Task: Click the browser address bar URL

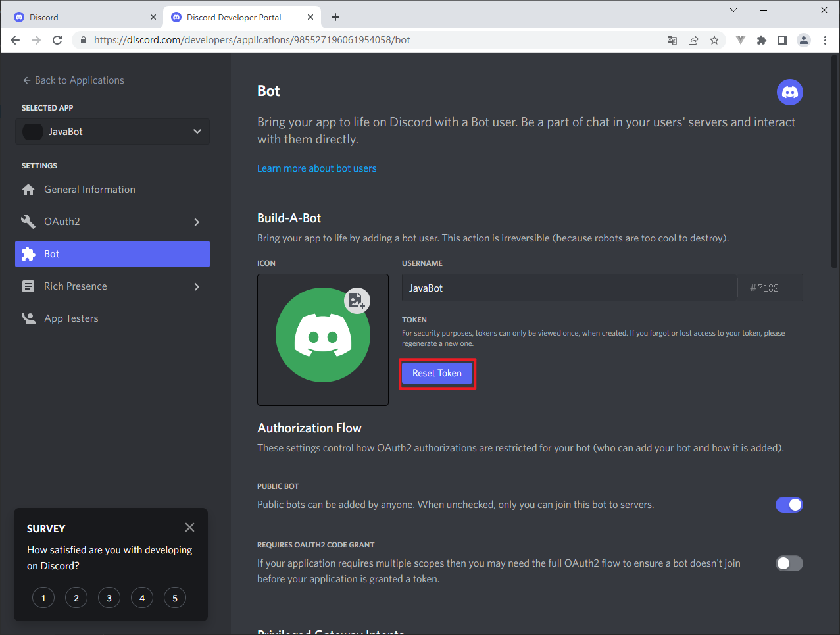Action: point(252,40)
